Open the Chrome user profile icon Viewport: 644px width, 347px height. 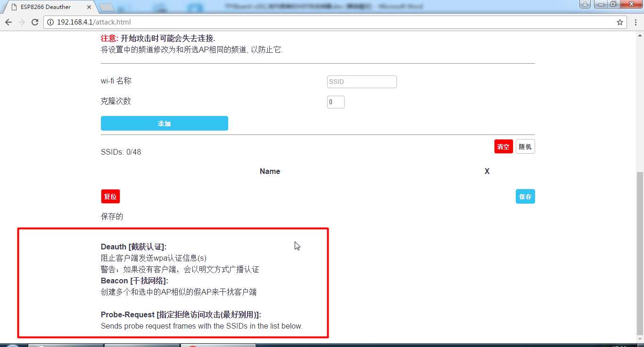[x=585, y=4]
